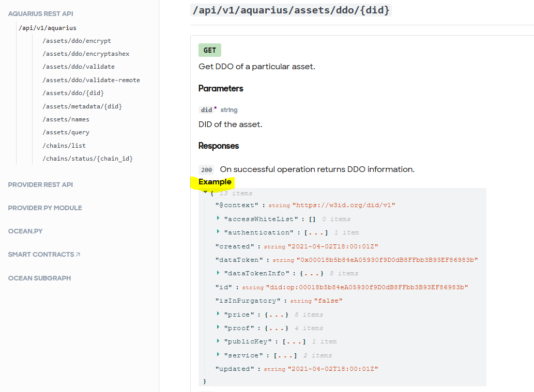534x392 pixels.
Task: Select the /assets/ddo/validate-remote sidebar entry
Action: pos(91,80)
